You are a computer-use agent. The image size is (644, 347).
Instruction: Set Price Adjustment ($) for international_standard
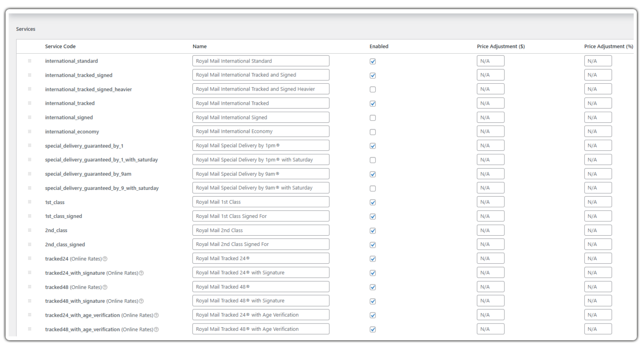(490, 61)
